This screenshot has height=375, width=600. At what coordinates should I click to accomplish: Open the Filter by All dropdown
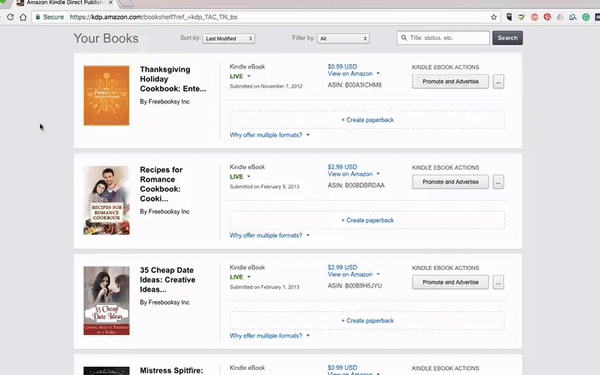tap(343, 38)
